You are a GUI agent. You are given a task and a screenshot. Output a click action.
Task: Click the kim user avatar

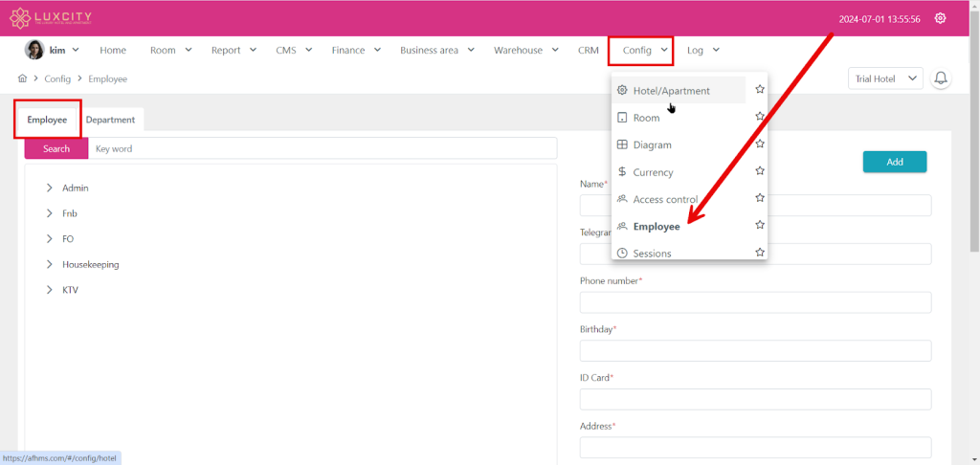[x=34, y=50]
